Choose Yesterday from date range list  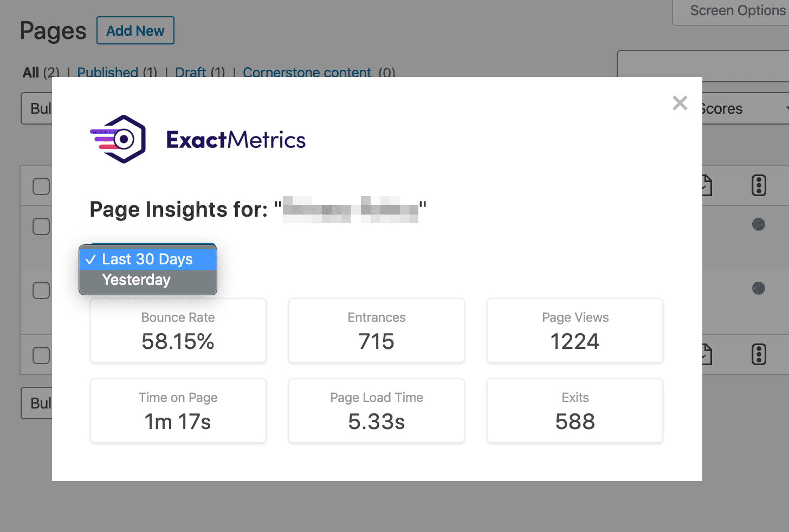(x=148, y=280)
